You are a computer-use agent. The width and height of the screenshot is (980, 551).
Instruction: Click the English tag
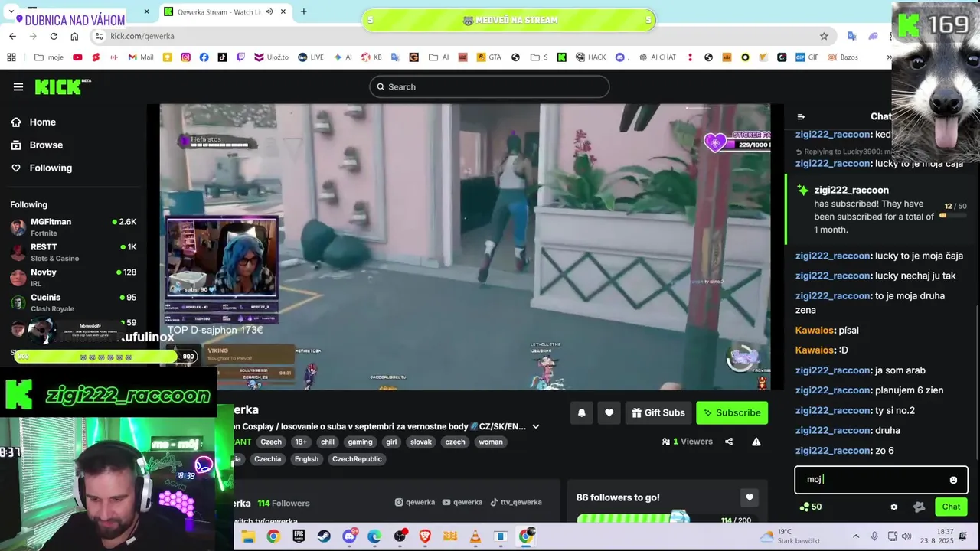click(x=306, y=459)
